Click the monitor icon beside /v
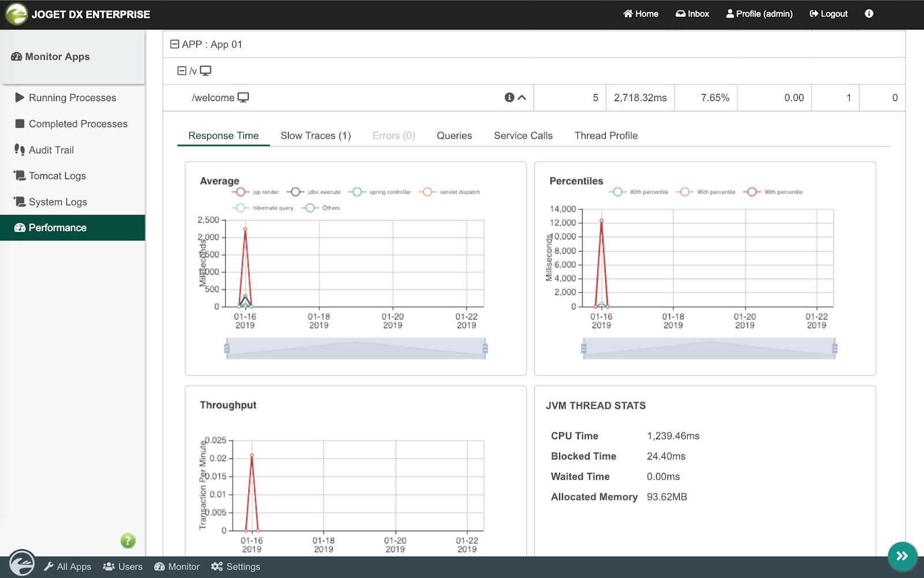 click(206, 71)
